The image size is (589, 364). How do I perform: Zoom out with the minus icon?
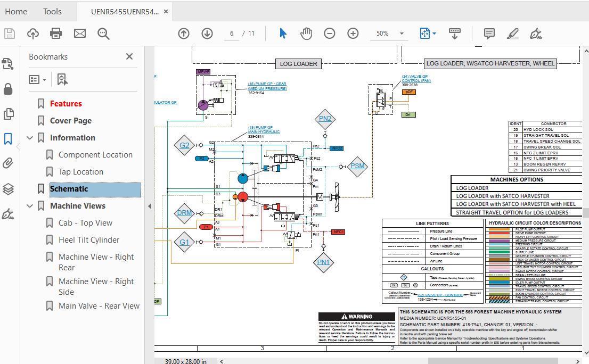[x=330, y=34]
